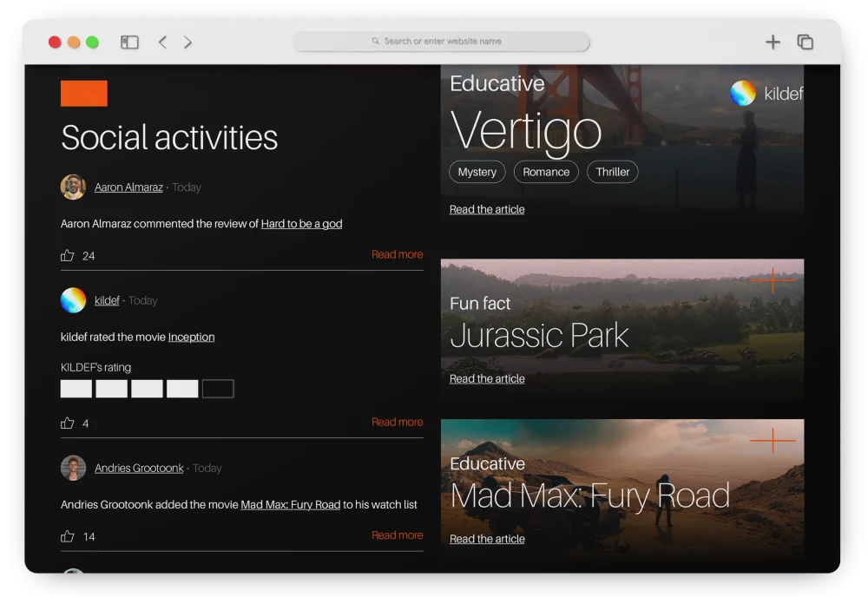
Task: Maximize the window with the green button
Action: point(93,42)
